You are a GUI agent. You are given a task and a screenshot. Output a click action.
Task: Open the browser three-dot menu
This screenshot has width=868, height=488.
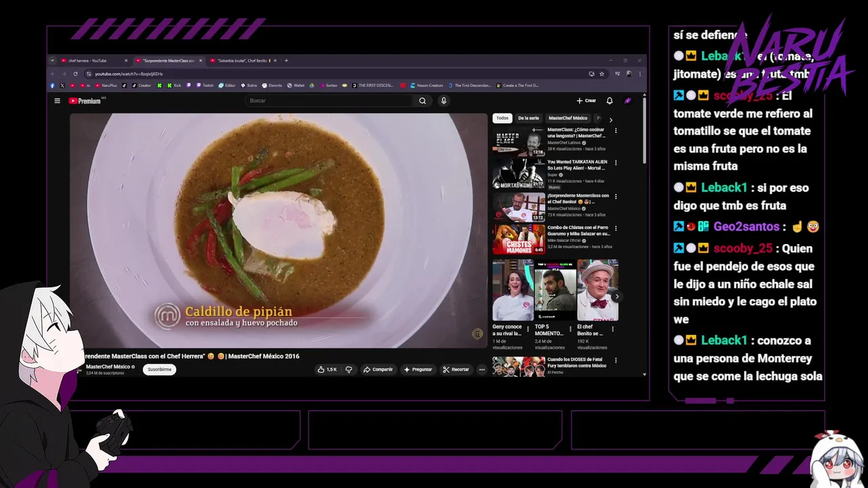pyautogui.click(x=639, y=74)
